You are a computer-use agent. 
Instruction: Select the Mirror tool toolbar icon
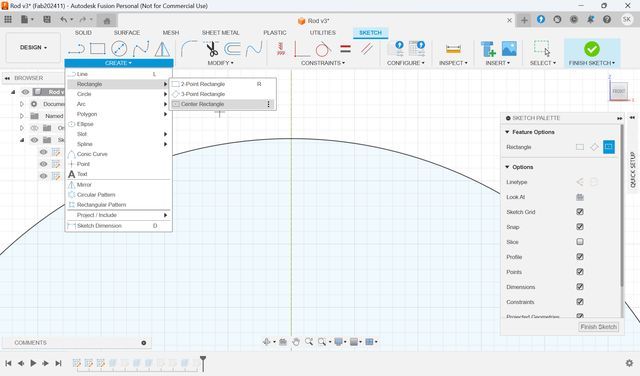[x=162, y=49]
